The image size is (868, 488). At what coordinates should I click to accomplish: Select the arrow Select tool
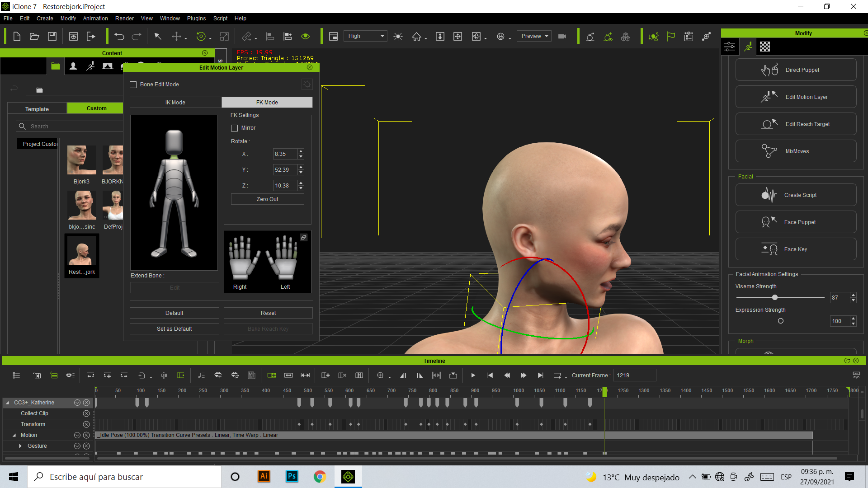158,37
